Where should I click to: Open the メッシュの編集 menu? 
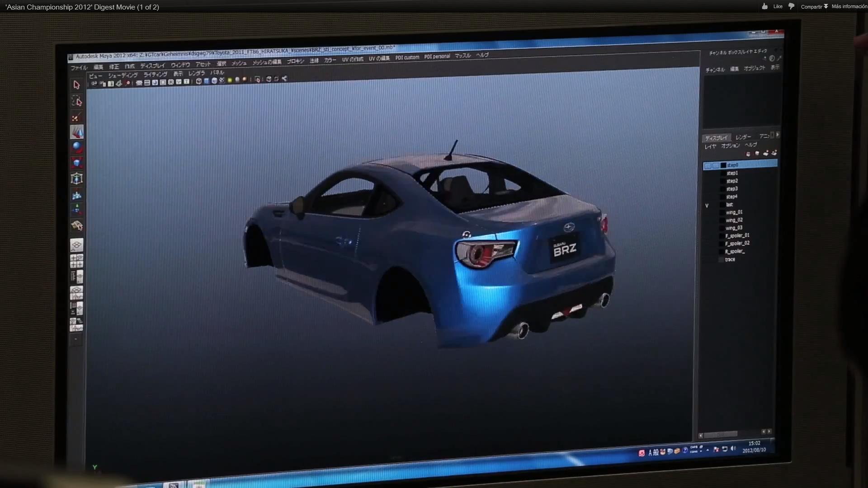[267, 62]
